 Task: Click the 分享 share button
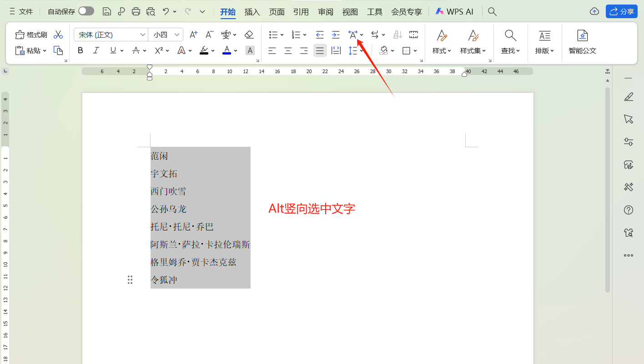[621, 11]
